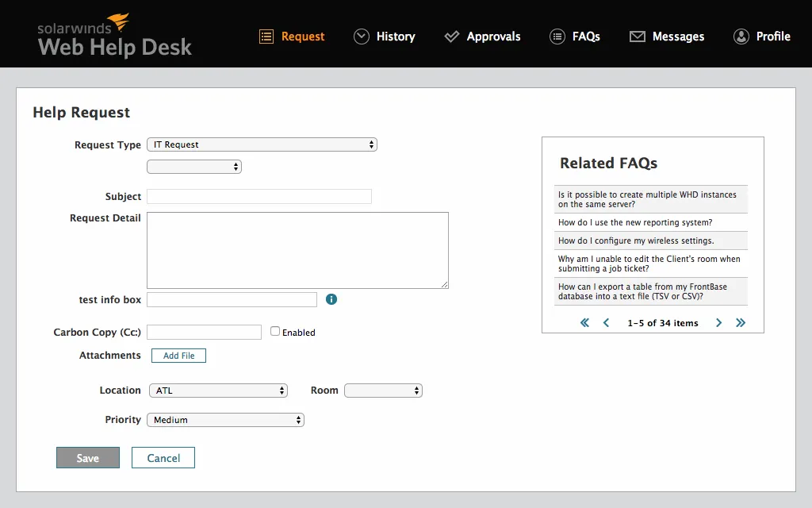Open the Request tab icon
Viewport: 812px width, 508px height.
pyautogui.click(x=266, y=36)
